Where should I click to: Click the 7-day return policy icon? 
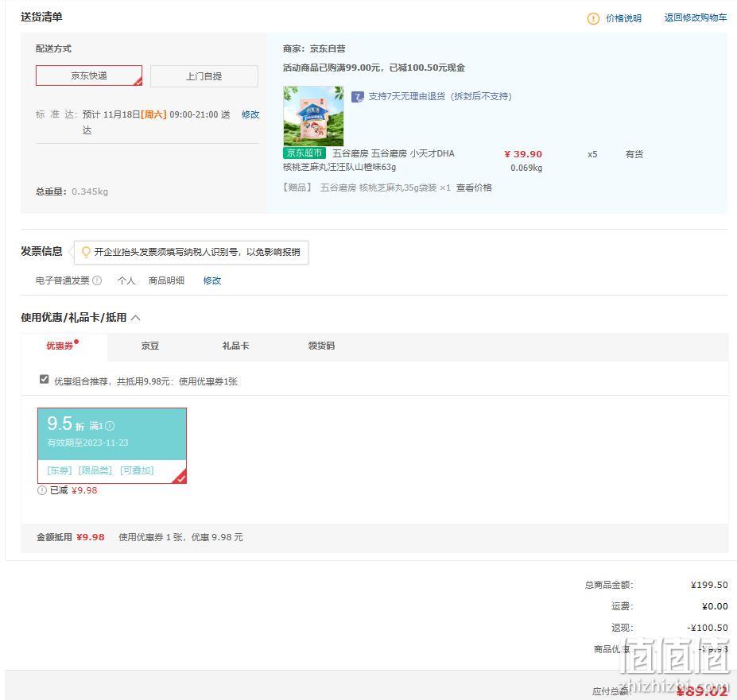pos(357,97)
